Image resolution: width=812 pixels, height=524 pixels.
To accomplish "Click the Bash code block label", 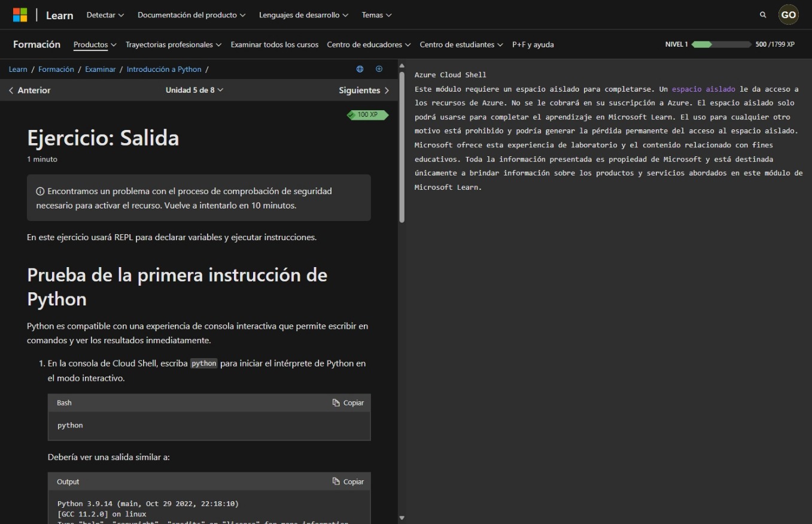I will pyautogui.click(x=64, y=403).
